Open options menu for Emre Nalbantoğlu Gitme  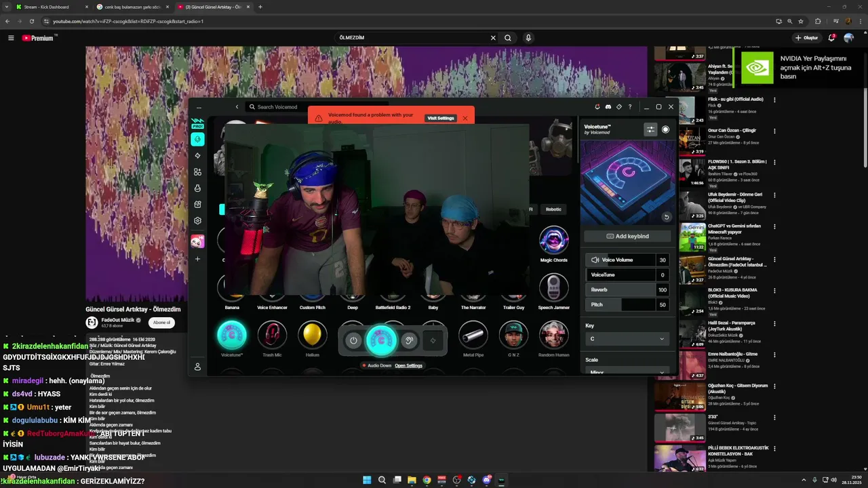[x=774, y=354]
